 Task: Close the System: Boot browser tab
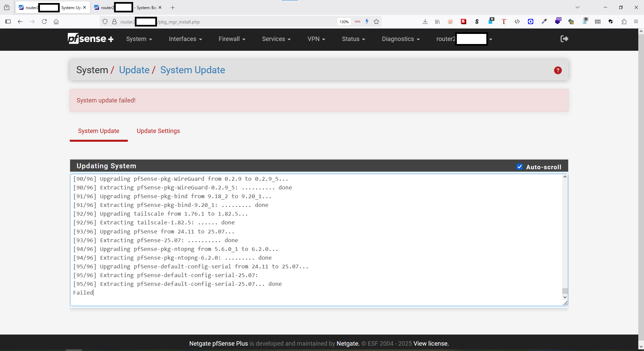coord(160,7)
